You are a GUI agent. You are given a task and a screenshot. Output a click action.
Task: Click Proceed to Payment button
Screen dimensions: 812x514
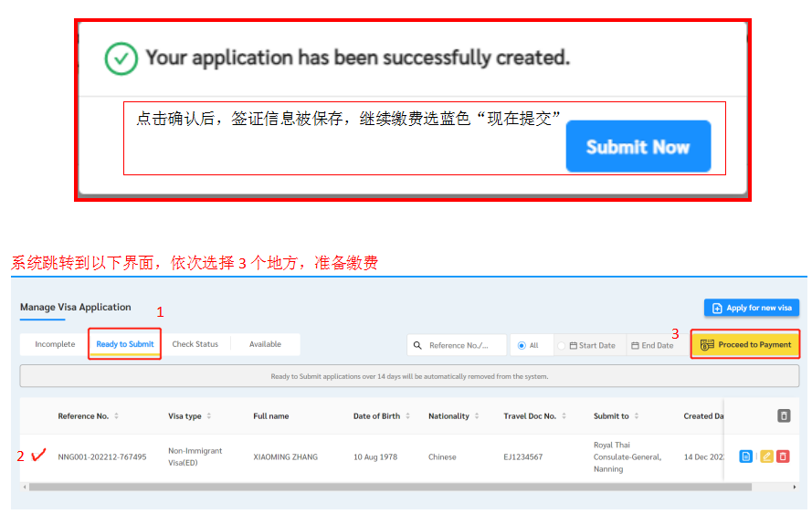745,345
